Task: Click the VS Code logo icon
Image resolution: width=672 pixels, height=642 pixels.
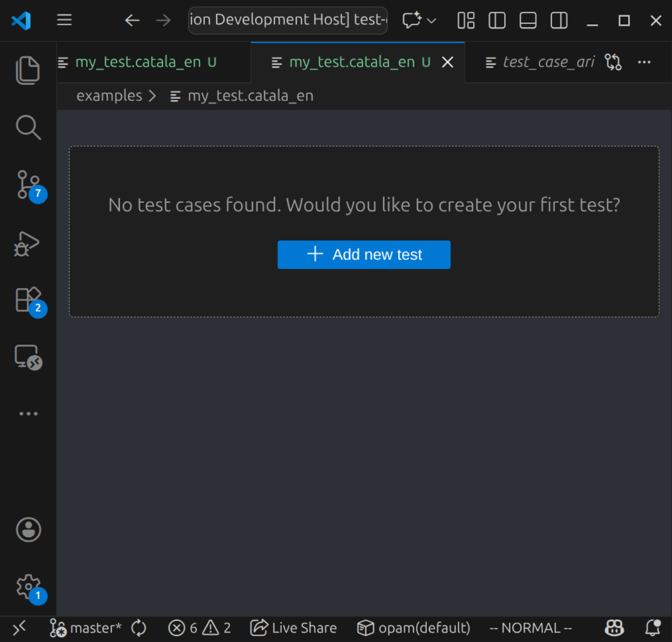Action: pyautogui.click(x=21, y=20)
